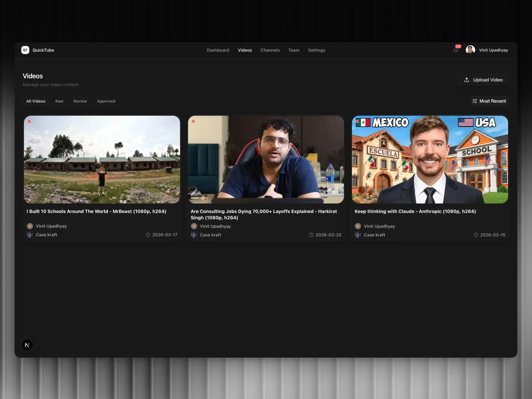Filter videos by Raw status
Image resolution: width=532 pixels, height=399 pixels.
pyautogui.click(x=59, y=101)
